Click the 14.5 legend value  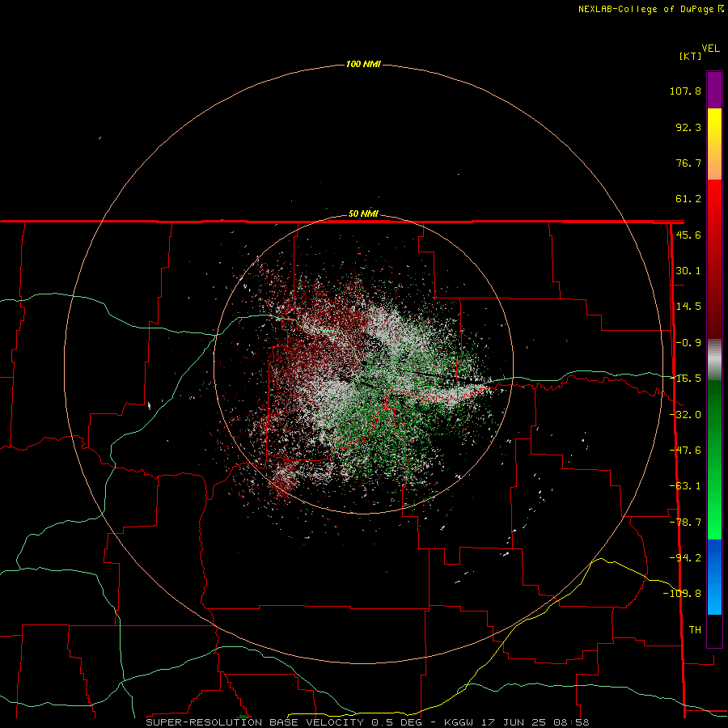click(688, 307)
